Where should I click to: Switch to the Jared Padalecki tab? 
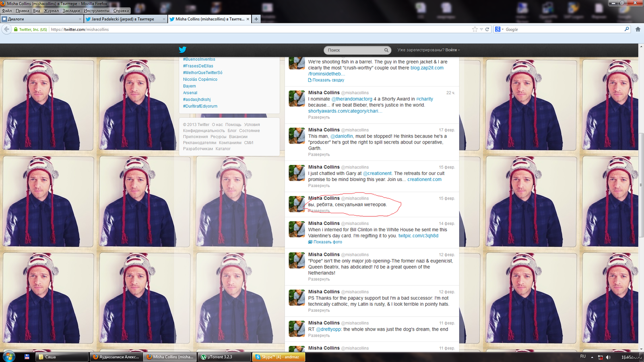pos(123,19)
